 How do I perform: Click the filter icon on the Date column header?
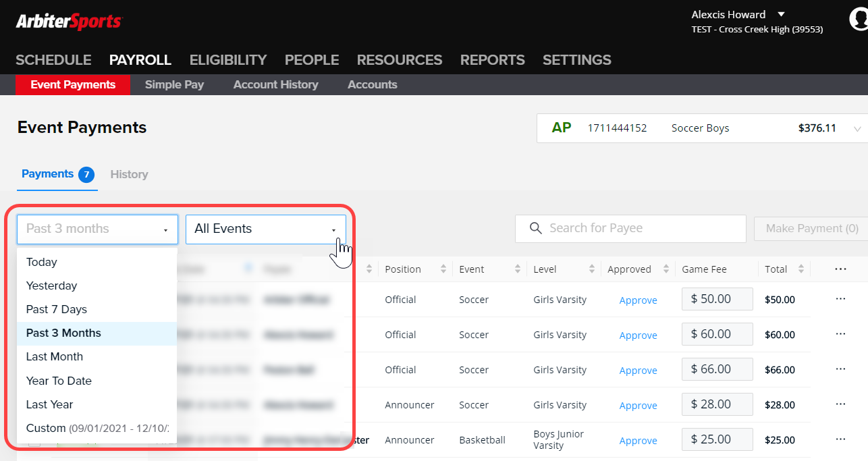point(248,269)
